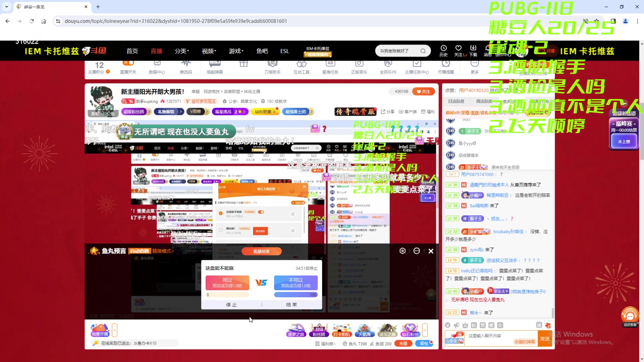Click the 大航海 gift icon

click(x=364, y=330)
